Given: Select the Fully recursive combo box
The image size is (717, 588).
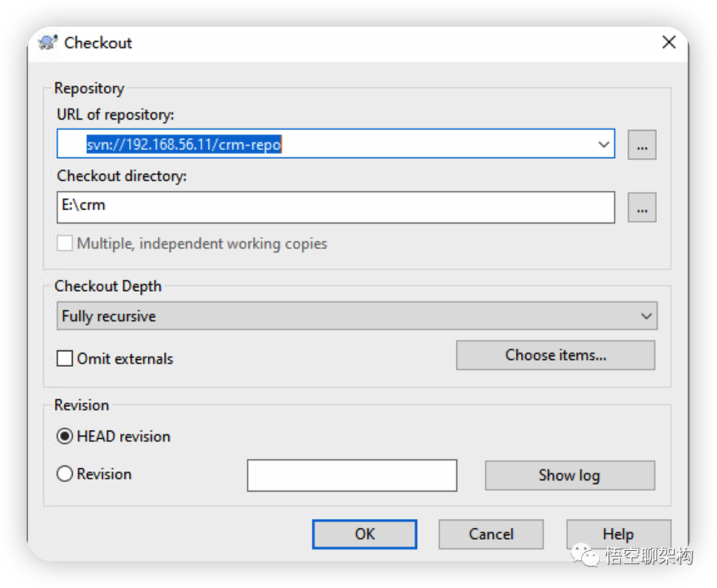Looking at the screenshot, I should coord(357,316).
